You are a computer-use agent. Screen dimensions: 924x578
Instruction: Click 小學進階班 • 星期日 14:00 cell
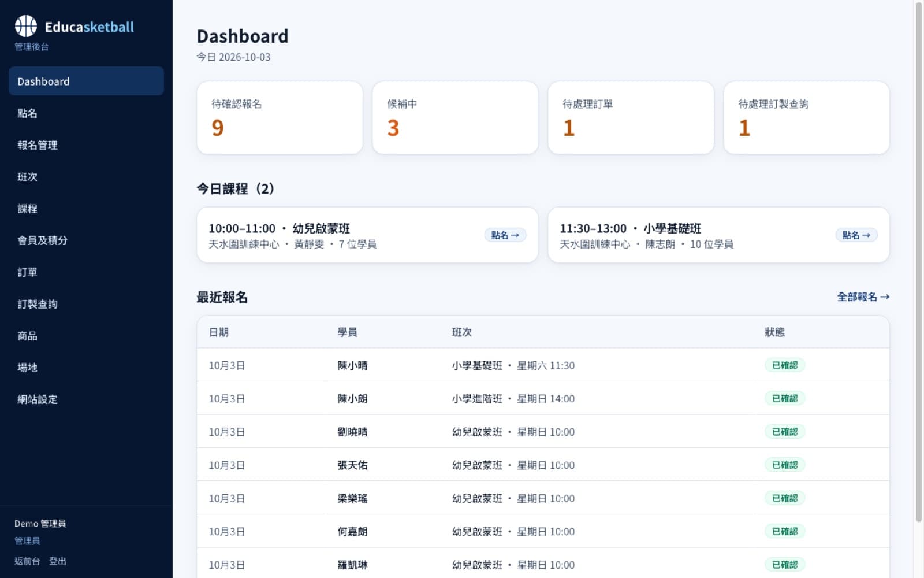pos(513,398)
